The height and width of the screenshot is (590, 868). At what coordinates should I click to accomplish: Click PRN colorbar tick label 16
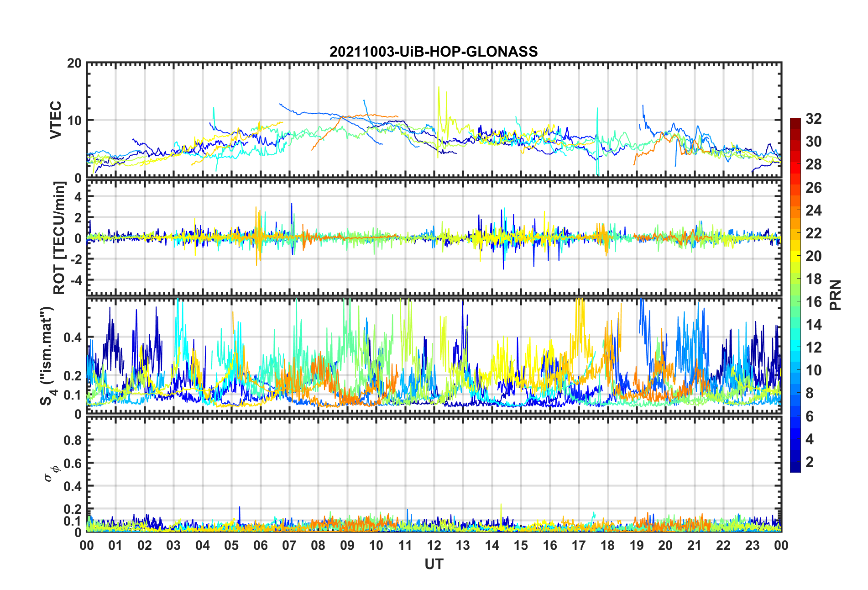814,301
